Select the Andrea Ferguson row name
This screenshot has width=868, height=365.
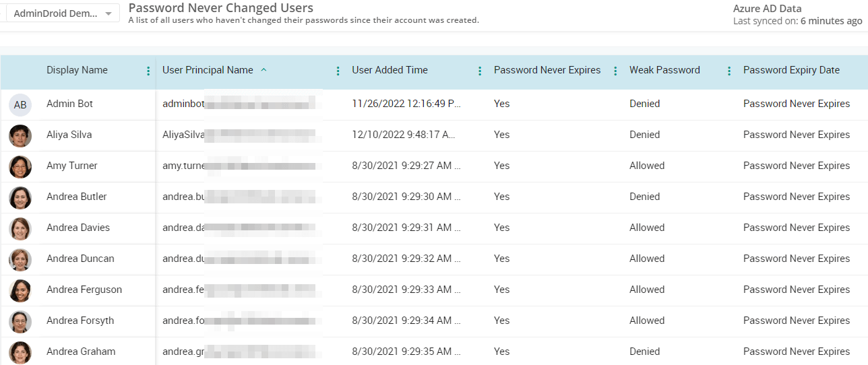tap(84, 290)
